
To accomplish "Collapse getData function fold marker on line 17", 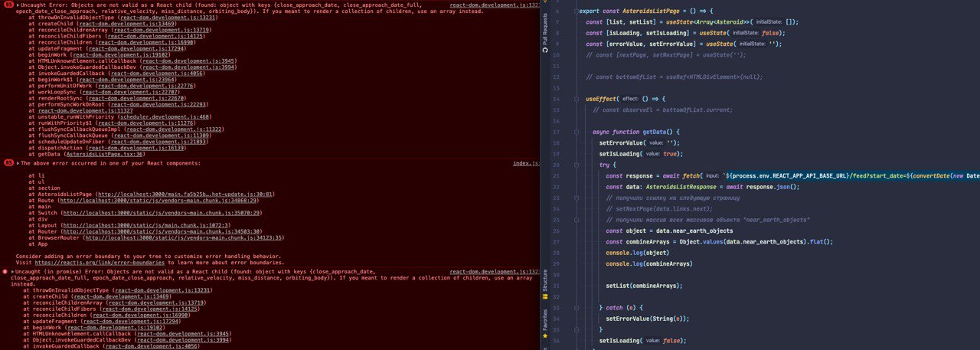I will click(x=575, y=132).
